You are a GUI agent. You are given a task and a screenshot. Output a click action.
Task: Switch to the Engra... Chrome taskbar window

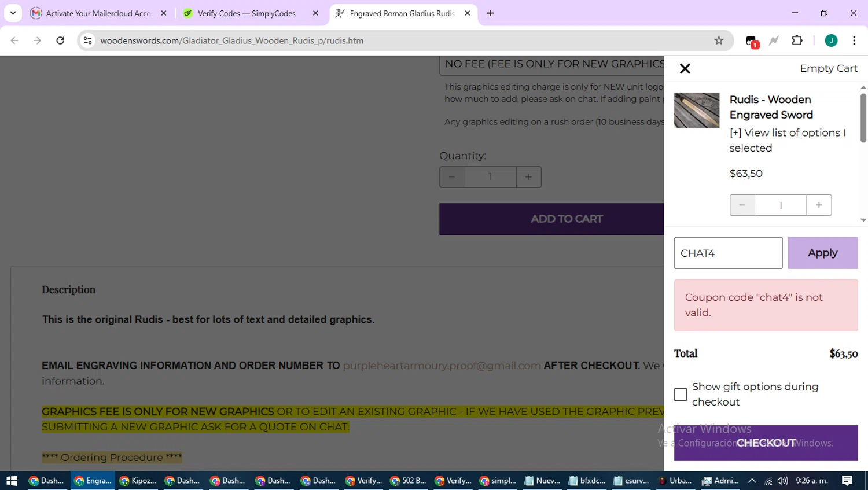tap(93, 481)
